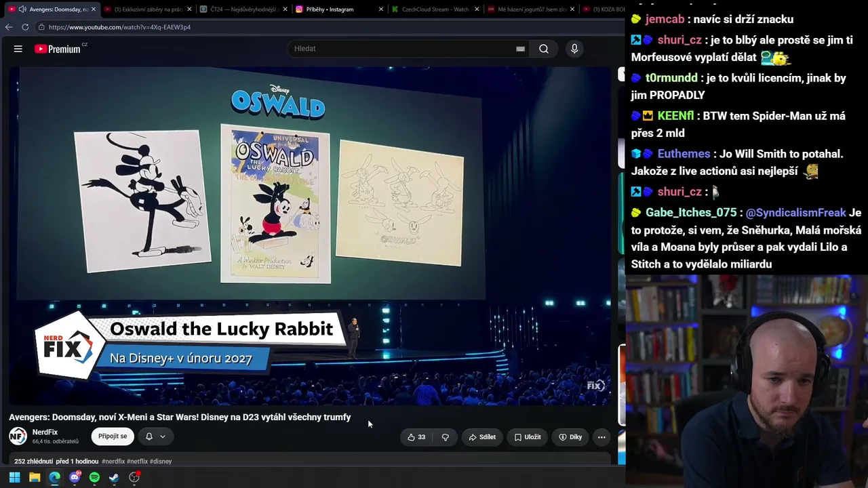Screen dimensions: 868x488
Task: Click the Díky thanks button
Action: click(570, 437)
